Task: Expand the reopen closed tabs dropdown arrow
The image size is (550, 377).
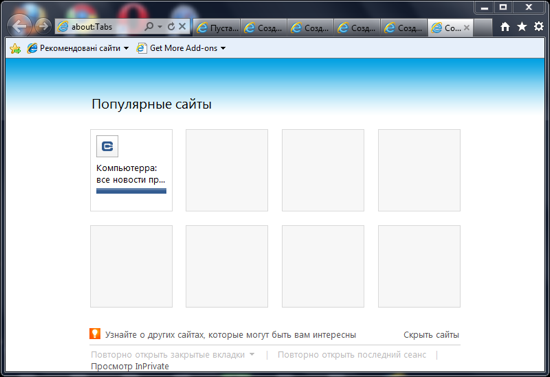Action: pos(252,355)
